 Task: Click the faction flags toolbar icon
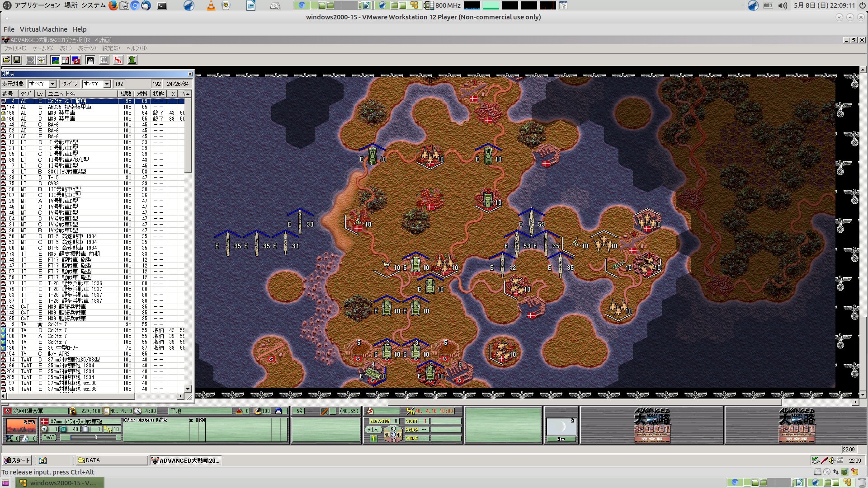pyautogui.click(x=76, y=60)
